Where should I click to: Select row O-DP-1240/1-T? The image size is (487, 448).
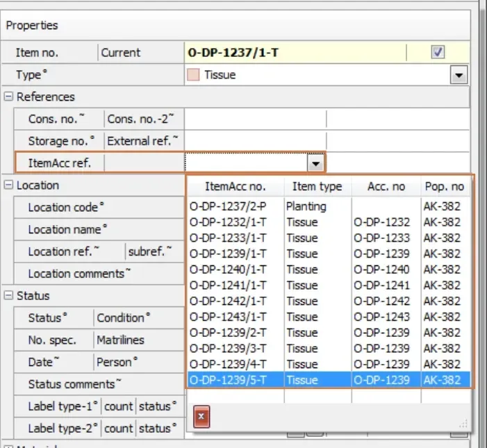[329, 269]
